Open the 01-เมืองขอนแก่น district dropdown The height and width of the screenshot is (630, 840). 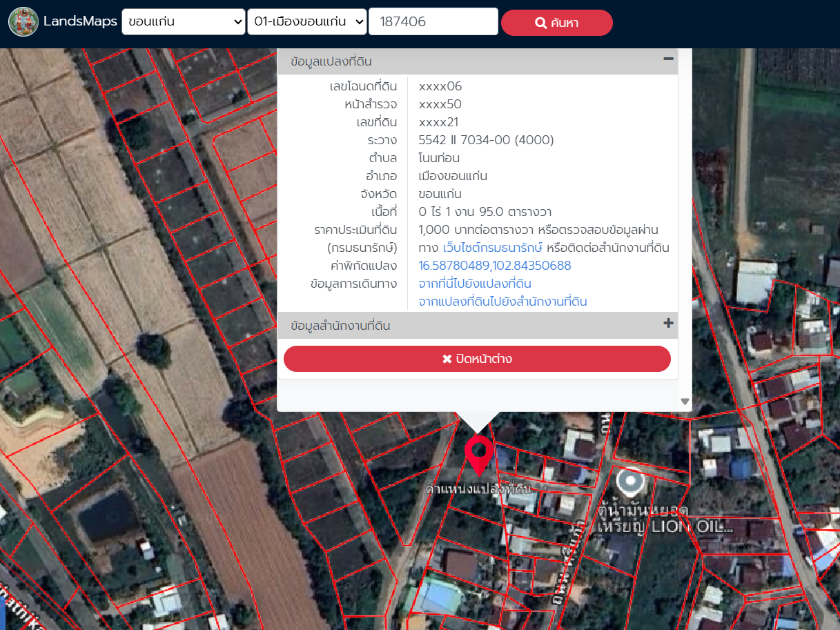pyautogui.click(x=306, y=21)
